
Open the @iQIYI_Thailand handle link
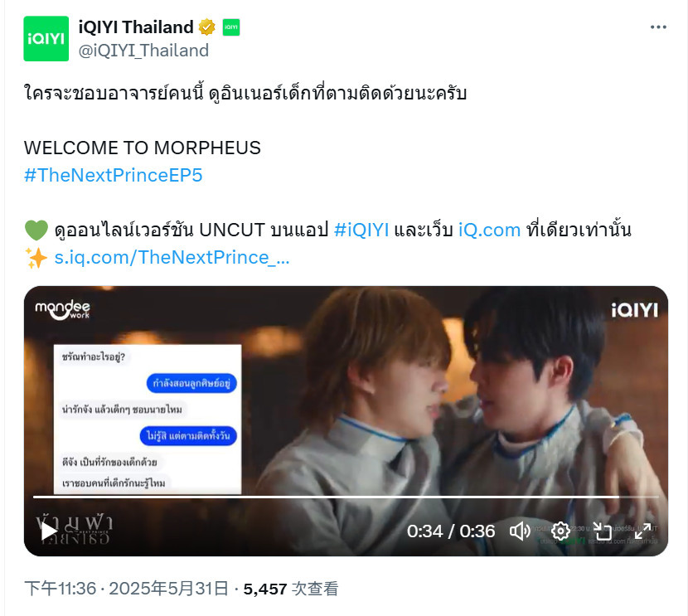click(143, 51)
